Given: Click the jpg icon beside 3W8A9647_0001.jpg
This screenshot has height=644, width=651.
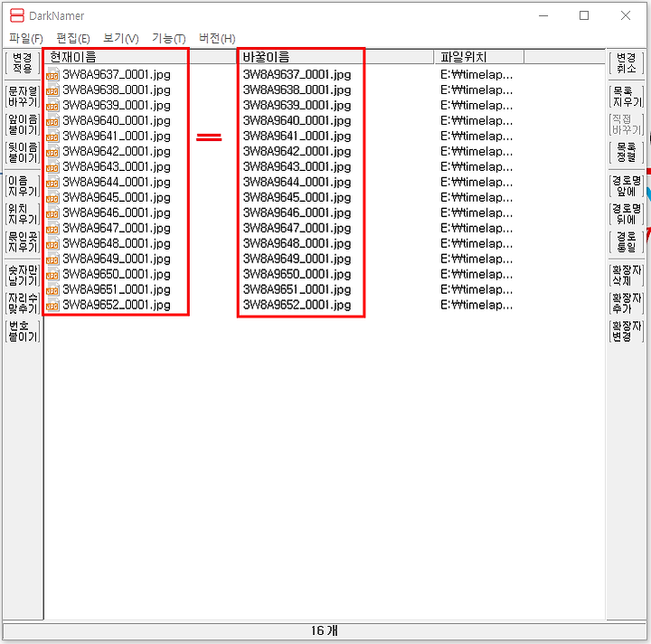Looking at the screenshot, I should pos(52,229).
